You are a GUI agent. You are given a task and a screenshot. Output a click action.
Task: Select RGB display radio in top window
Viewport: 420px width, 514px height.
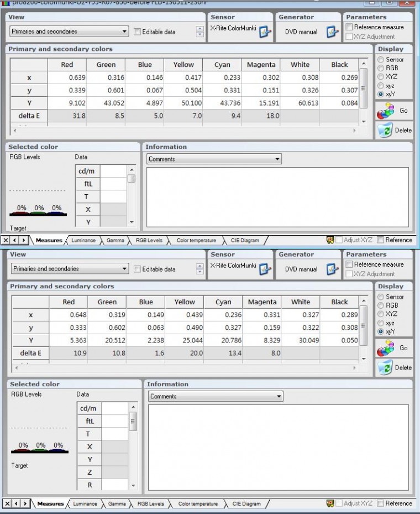coord(380,68)
